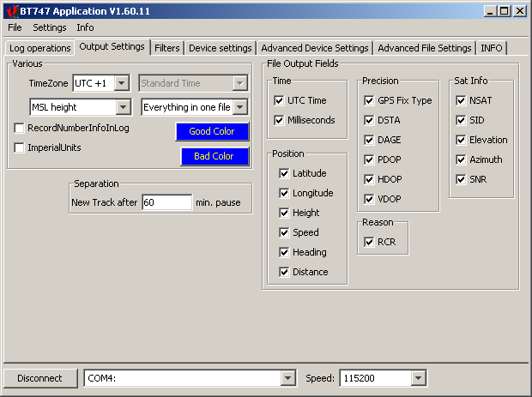This screenshot has height=397, width=532.
Task: Toggle the DSTA checkbox
Action: point(369,120)
